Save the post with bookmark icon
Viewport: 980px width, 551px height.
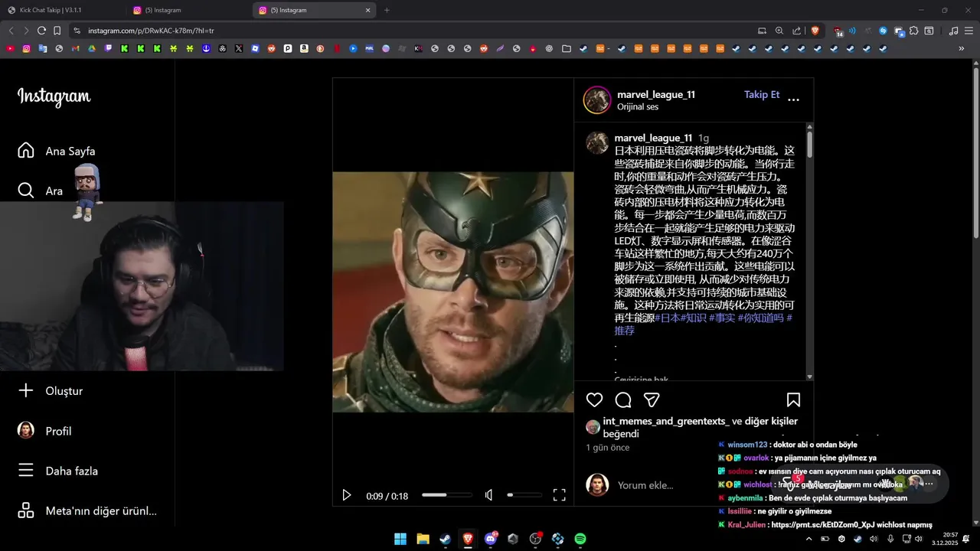[x=793, y=399]
